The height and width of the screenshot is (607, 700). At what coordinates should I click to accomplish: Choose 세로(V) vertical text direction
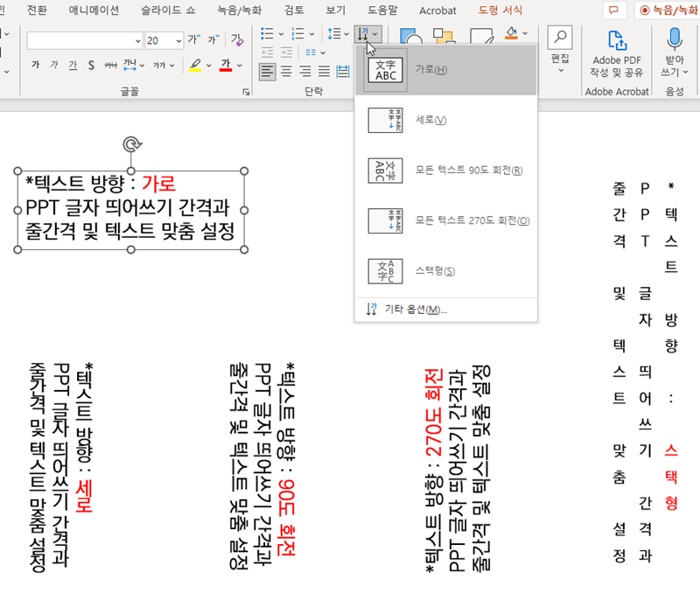coord(445,120)
